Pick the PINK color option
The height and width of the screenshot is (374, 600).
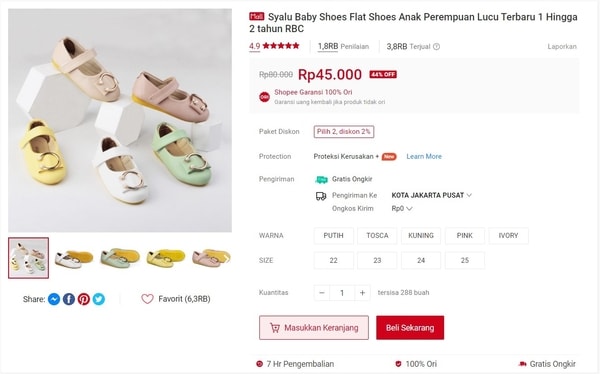pos(465,236)
